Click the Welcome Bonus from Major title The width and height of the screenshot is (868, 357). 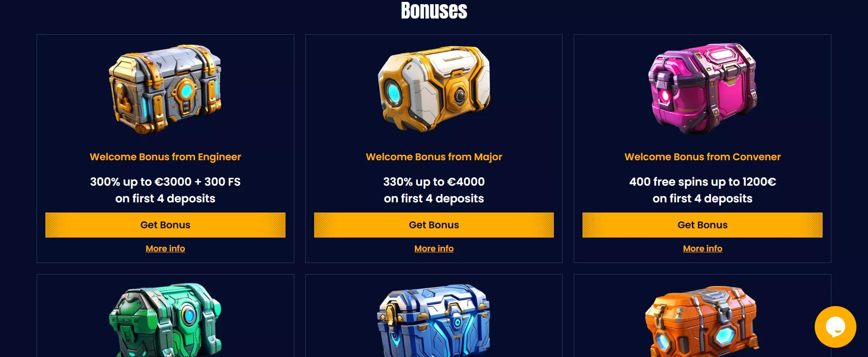434,157
